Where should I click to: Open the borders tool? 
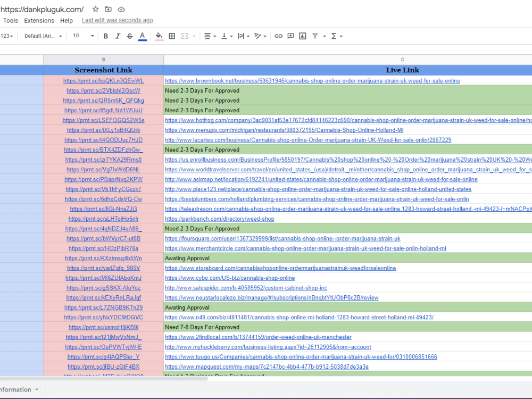tap(172, 36)
